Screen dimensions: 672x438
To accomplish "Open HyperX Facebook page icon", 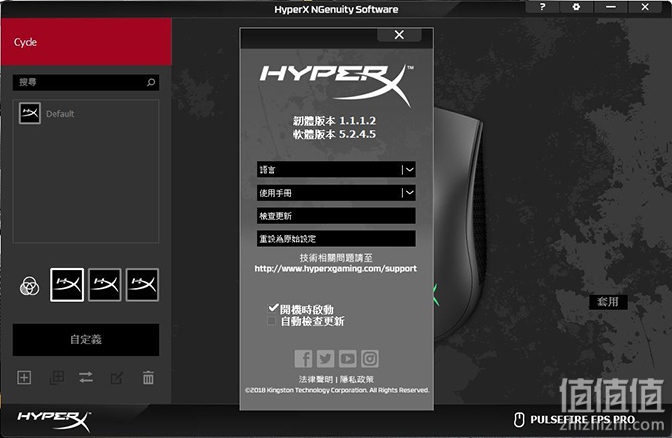I will [x=303, y=359].
